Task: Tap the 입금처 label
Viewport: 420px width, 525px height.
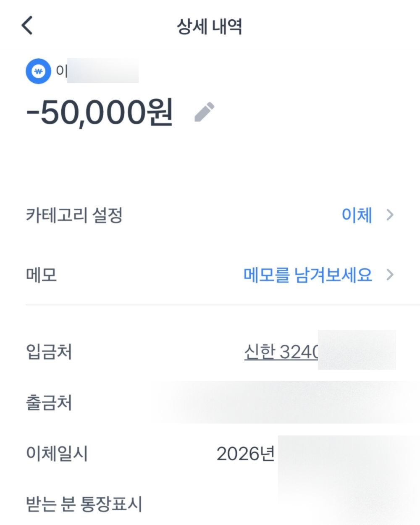Action: [49, 352]
